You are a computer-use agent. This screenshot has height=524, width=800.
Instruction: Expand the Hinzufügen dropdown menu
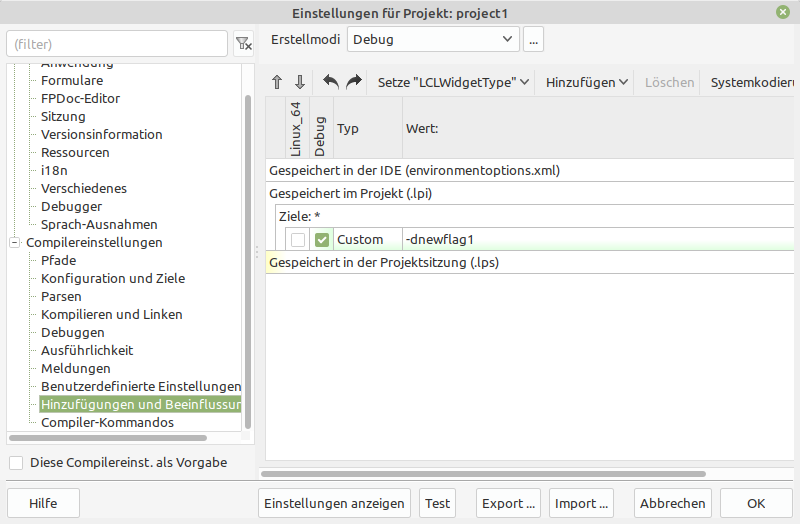pos(587,82)
